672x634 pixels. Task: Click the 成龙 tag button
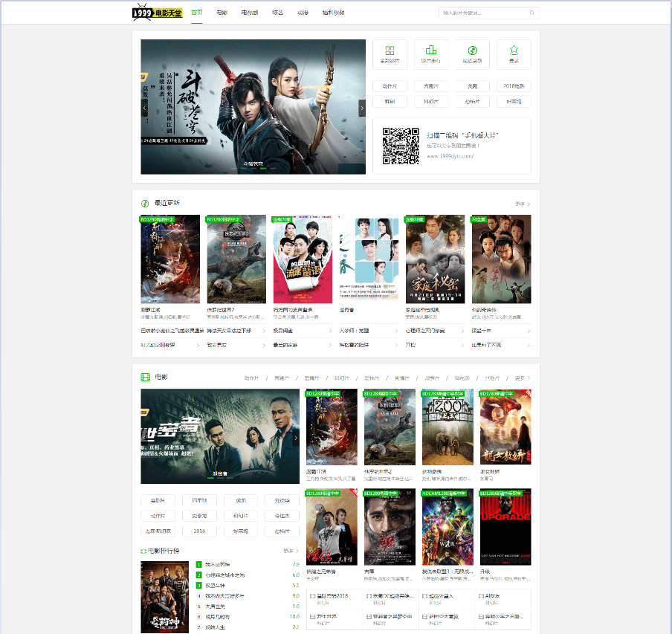click(x=241, y=500)
